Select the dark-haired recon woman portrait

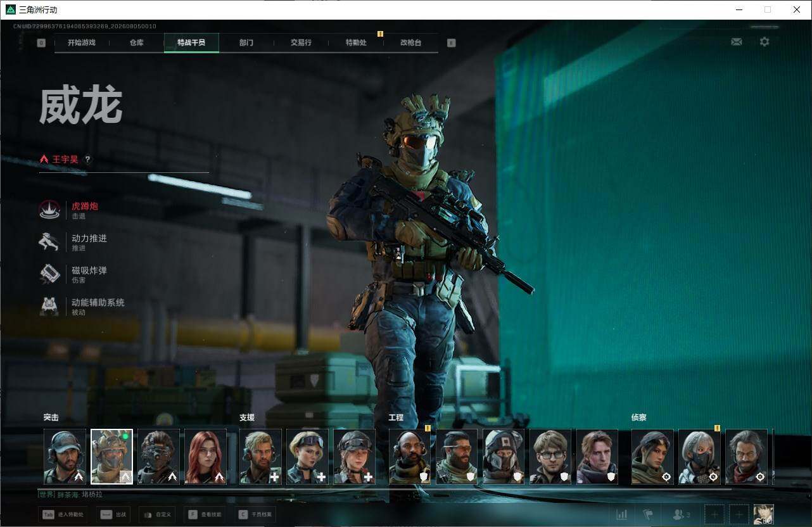tap(652, 457)
